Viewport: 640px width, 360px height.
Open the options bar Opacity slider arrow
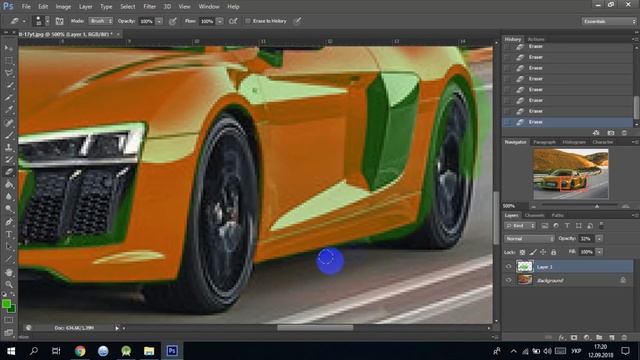click(x=159, y=21)
